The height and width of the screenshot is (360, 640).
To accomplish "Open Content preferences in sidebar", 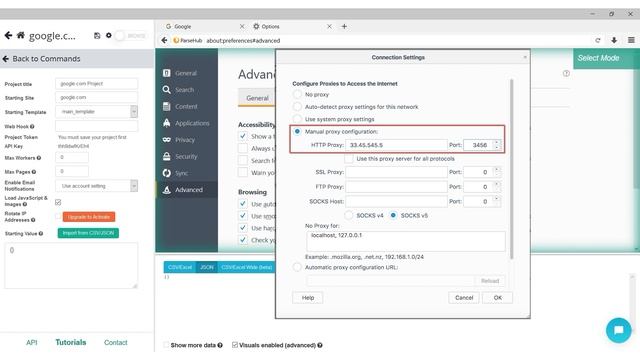I will click(x=186, y=107).
